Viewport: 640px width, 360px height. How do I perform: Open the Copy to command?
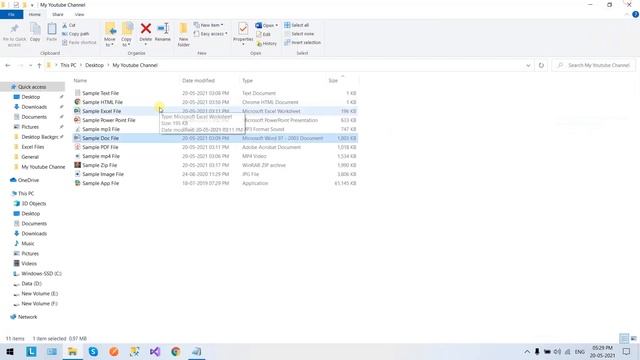point(127,34)
